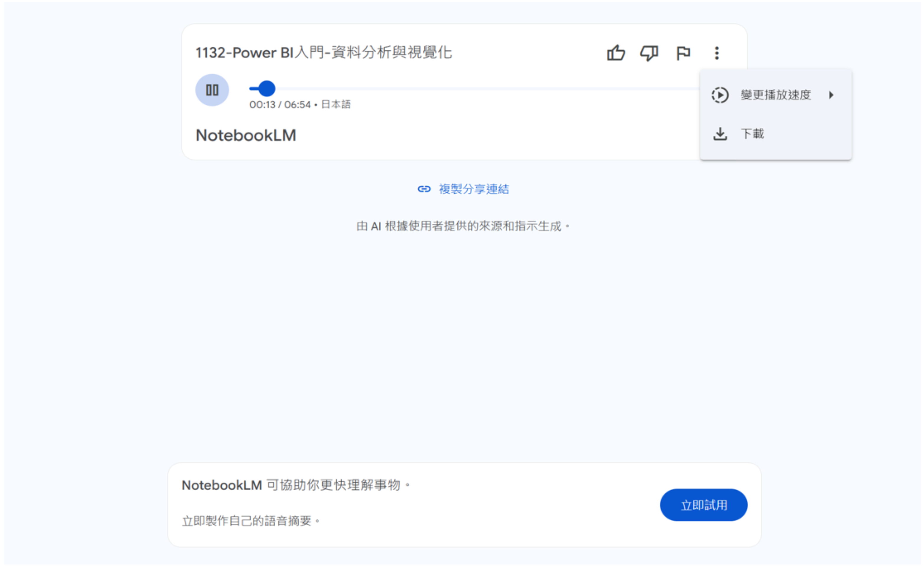The height and width of the screenshot is (566, 924).
Task: Click the 00:13 / 06:54 time label
Action: [280, 105]
